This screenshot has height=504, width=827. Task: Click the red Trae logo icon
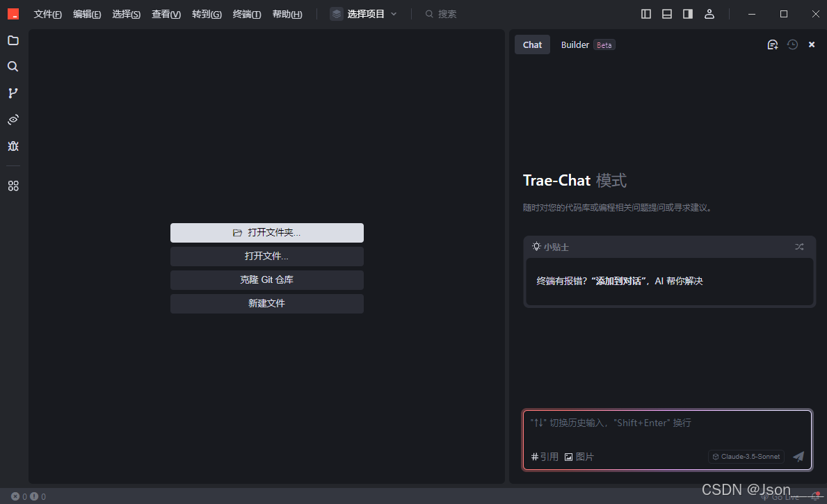pos(13,14)
